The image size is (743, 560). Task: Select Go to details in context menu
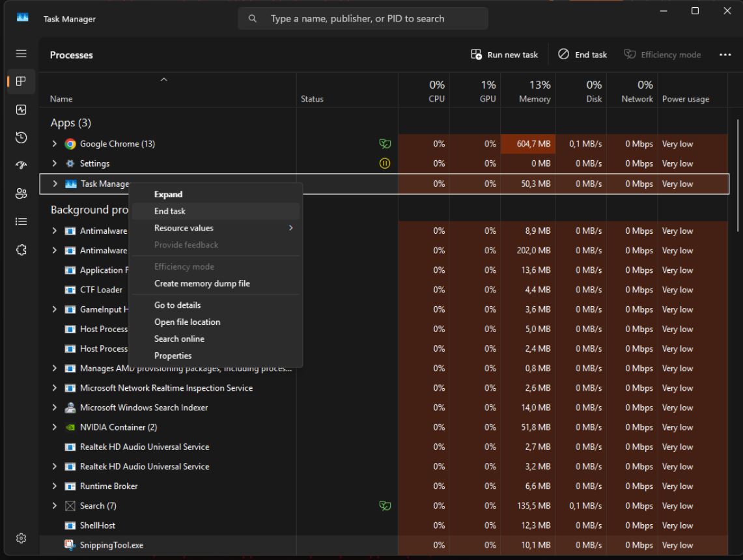[177, 305]
